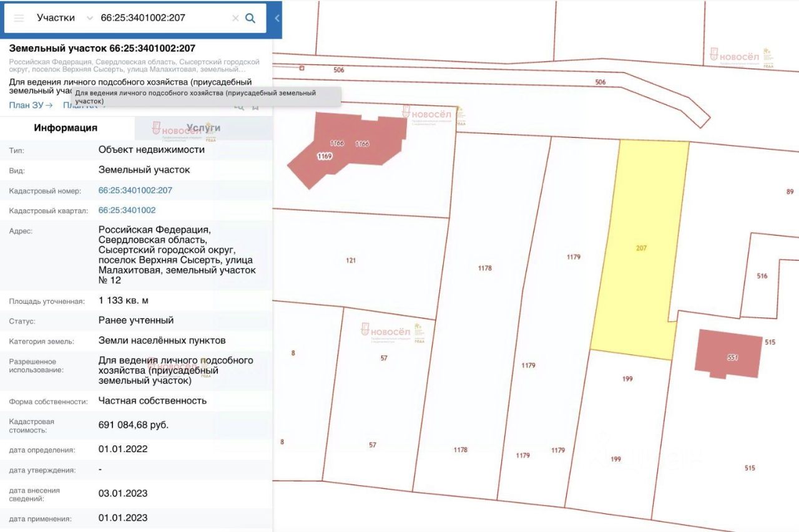Open the hamburger menu in search bar
This screenshot has width=799, height=532.
pyautogui.click(x=19, y=18)
